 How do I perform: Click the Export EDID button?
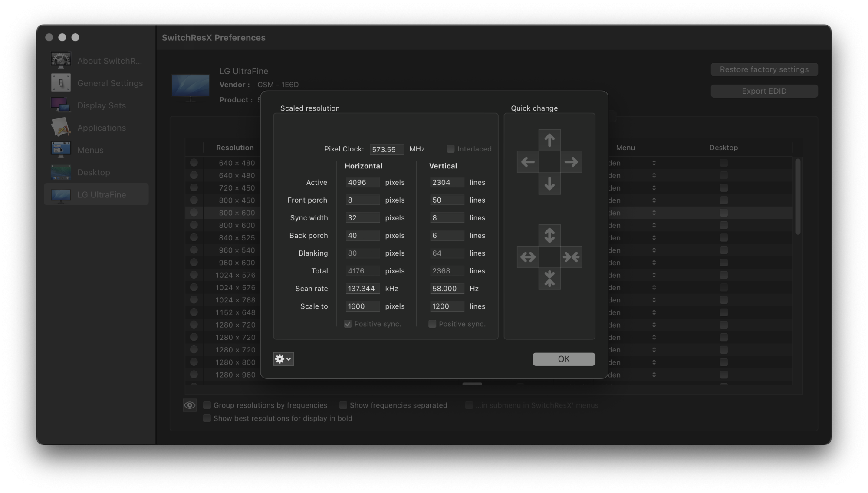coord(764,91)
